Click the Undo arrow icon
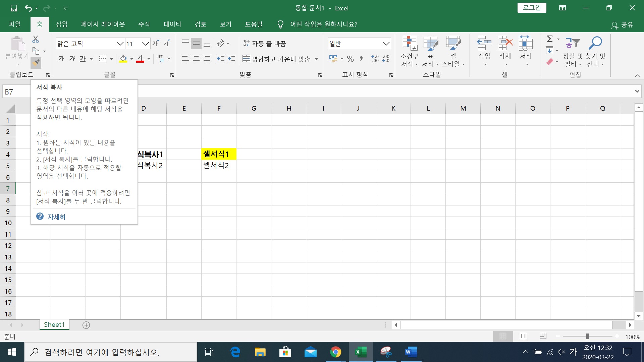Viewport: 644px width, 362px height. point(29,8)
